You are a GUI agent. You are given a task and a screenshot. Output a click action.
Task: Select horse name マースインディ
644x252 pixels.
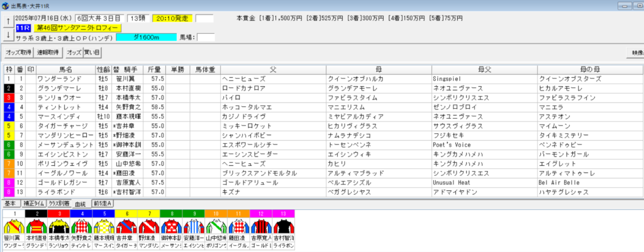60,116
